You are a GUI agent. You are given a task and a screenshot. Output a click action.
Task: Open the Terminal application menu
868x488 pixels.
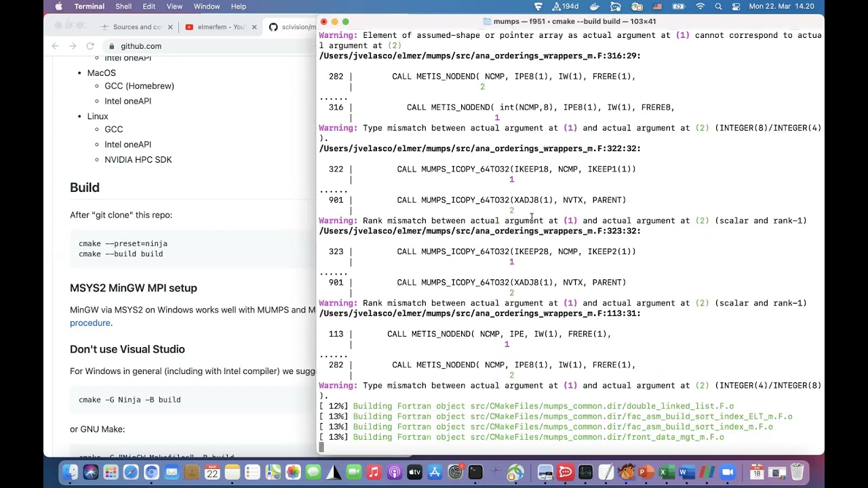89,7
